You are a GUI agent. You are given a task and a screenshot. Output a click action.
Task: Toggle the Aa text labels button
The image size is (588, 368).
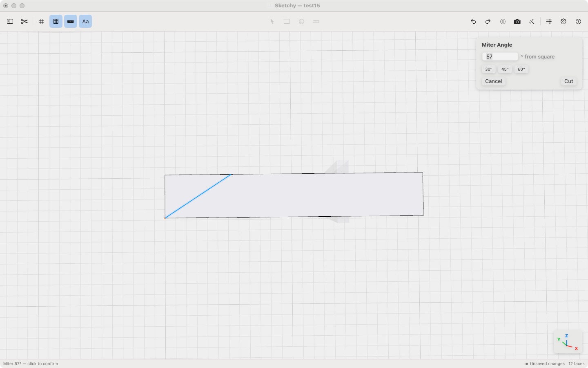coord(85,22)
